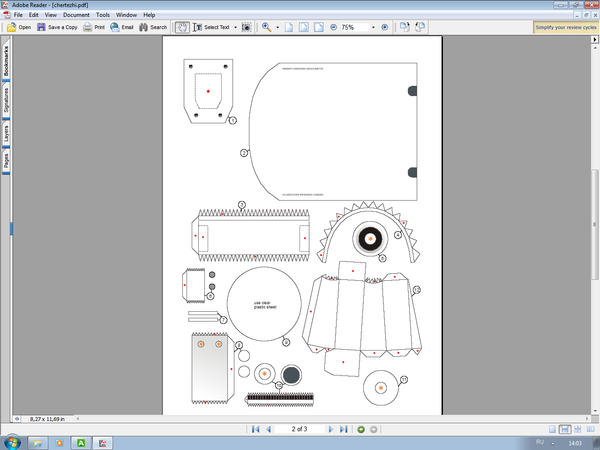
Task: Click the vertical scrollbar thumb
Action: click(x=595, y=225)
